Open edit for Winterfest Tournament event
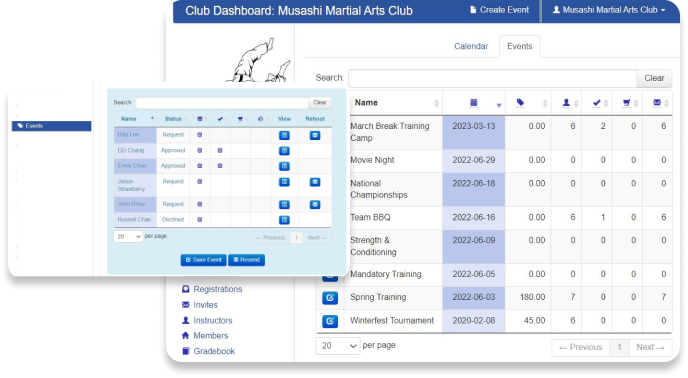The height and width of the screenshot is (378, 688). (x=330, y=321)
